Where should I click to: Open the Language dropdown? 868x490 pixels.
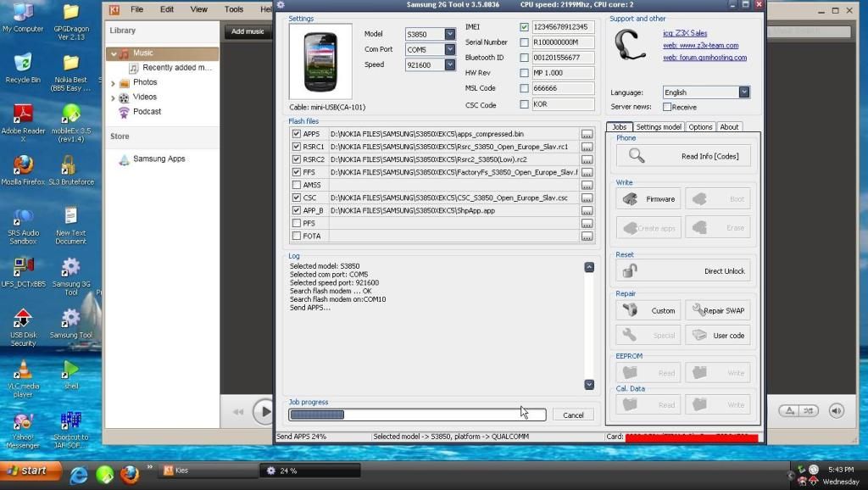click(x=744, y=92)
